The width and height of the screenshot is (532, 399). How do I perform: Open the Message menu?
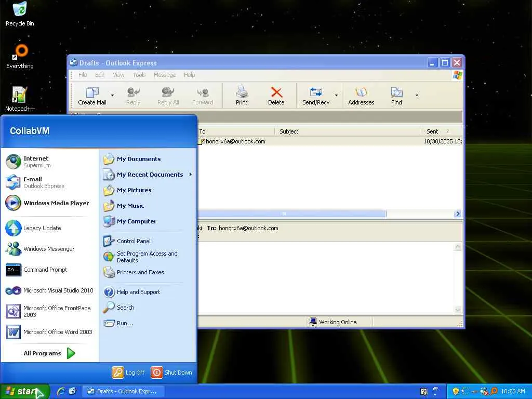click(x=165, y=75)
